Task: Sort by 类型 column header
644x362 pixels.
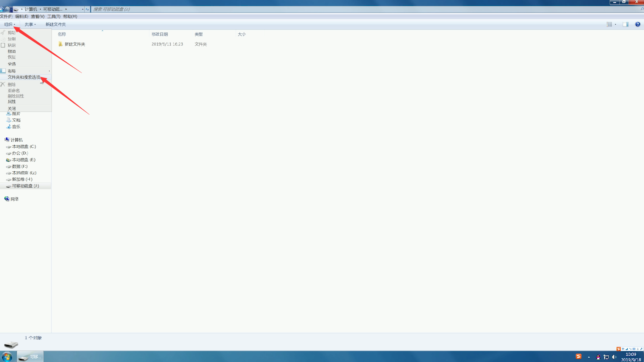Action: coord(199,34)
